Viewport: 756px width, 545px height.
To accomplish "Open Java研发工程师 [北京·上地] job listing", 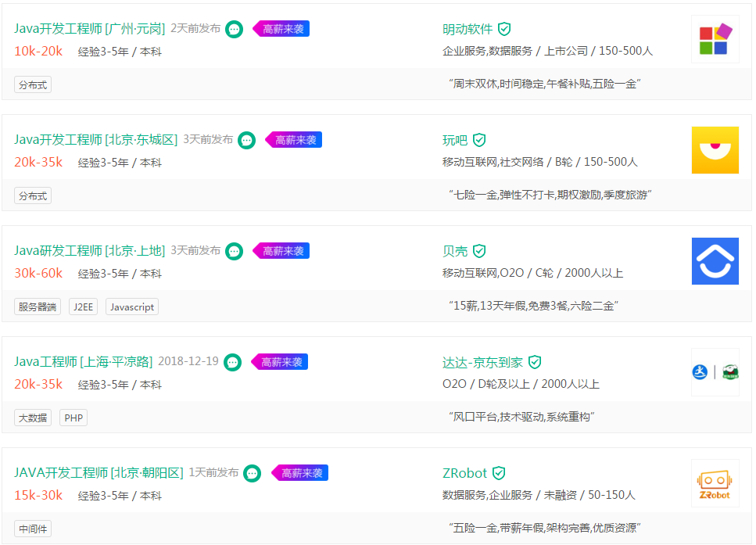I will click(x=90, y=250).
